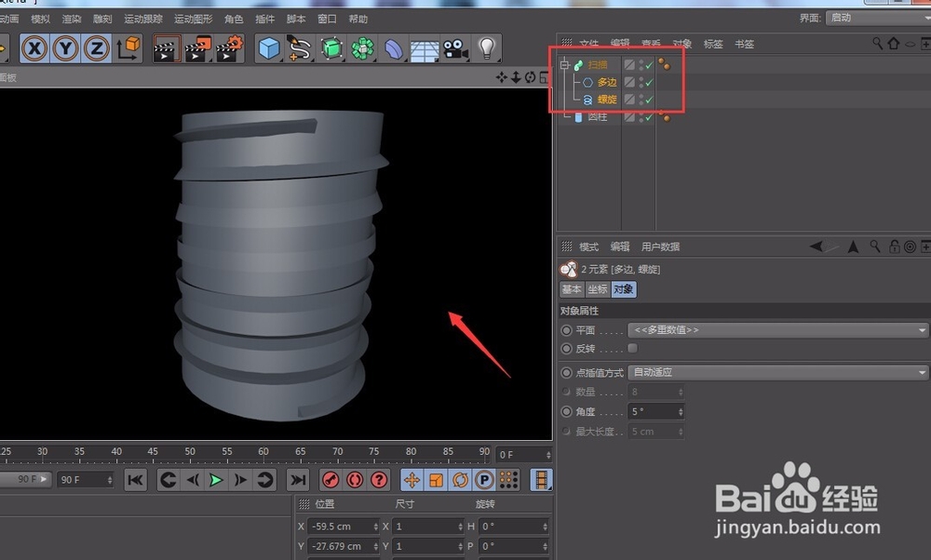
Task: Click the 90 F end frame stepper
Action: [x=110, y=479]
